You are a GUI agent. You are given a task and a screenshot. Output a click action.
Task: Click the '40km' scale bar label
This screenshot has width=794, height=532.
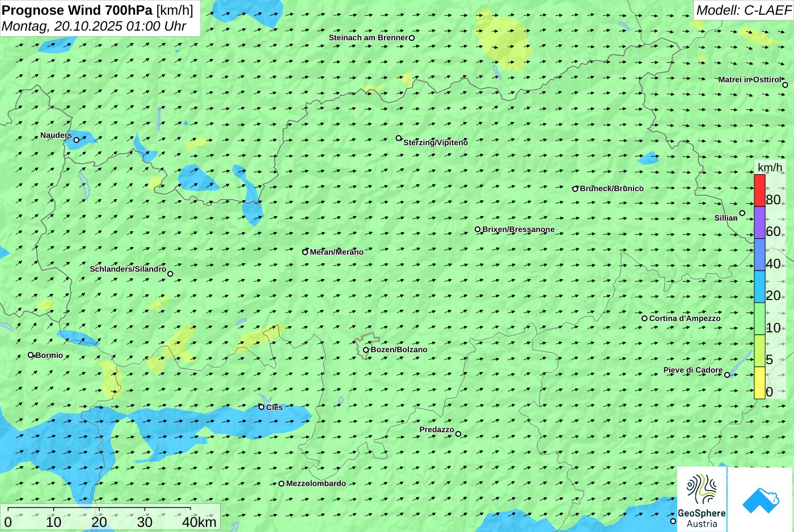199,522
